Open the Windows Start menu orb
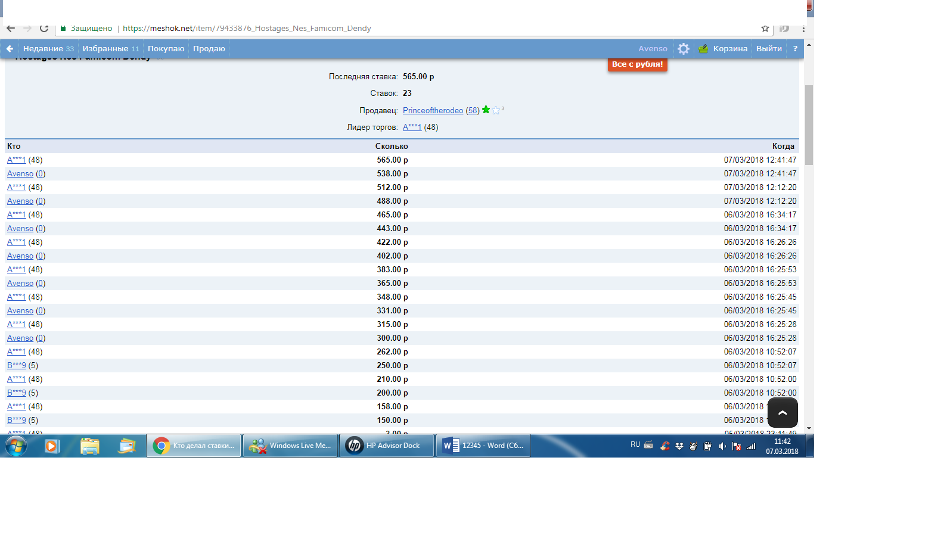This screenshot has width=944, height=560. 16,446
